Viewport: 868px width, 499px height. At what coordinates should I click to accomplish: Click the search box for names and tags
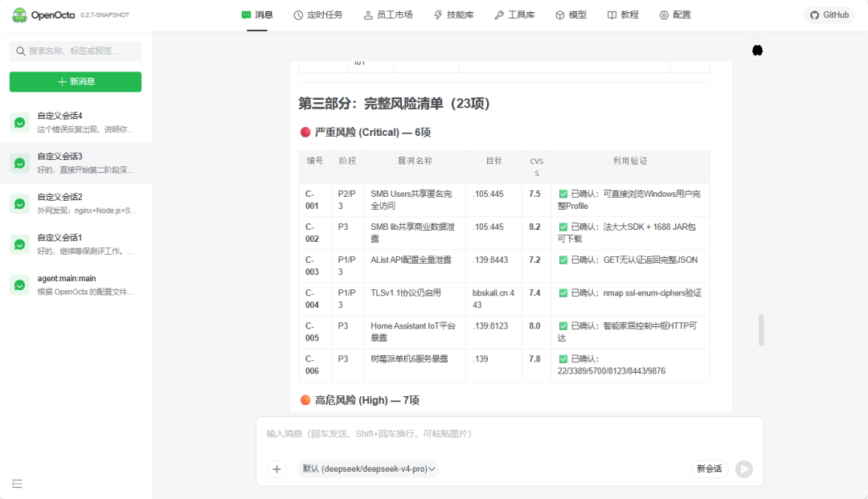(x=76, y=51)
